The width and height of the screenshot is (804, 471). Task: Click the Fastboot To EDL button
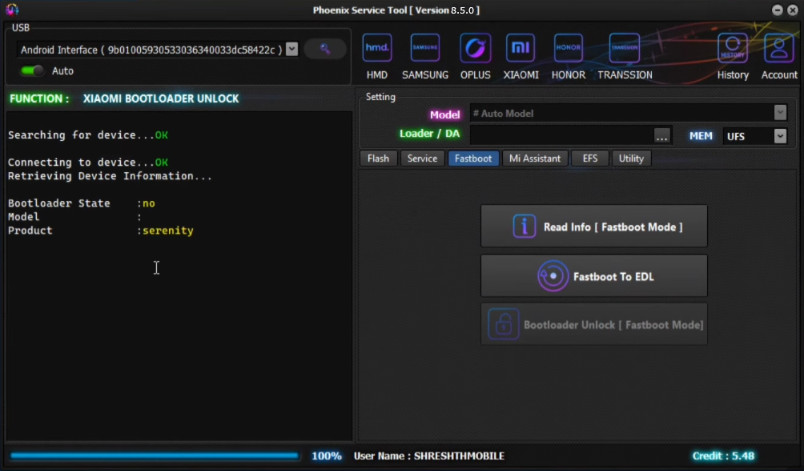point(594,276)
